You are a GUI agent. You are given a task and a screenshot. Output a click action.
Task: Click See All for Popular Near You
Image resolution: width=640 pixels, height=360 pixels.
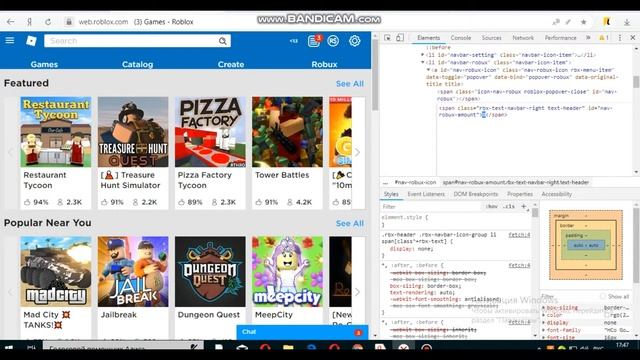[350, 224]
